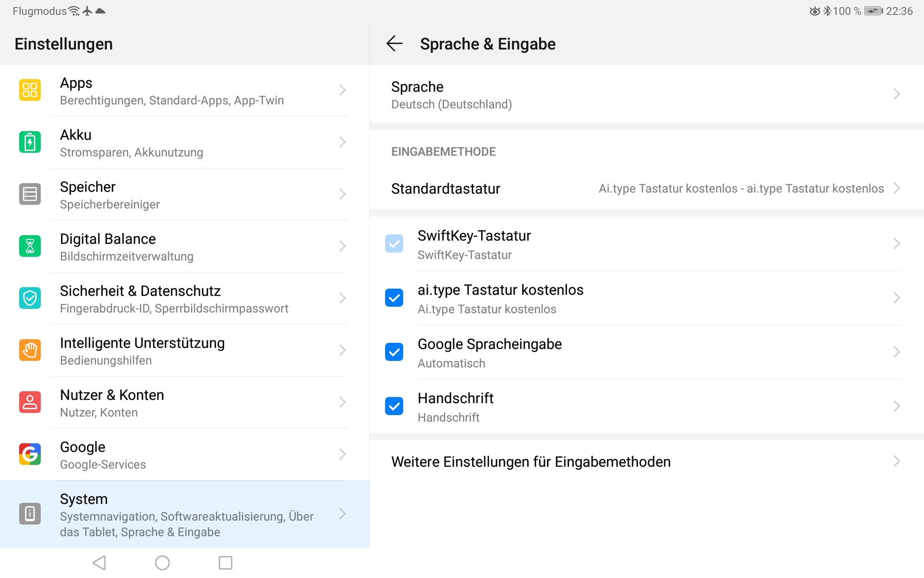
Task: Open SwiftKey-Tastatur settings chevron
Action: pos(897,244)
